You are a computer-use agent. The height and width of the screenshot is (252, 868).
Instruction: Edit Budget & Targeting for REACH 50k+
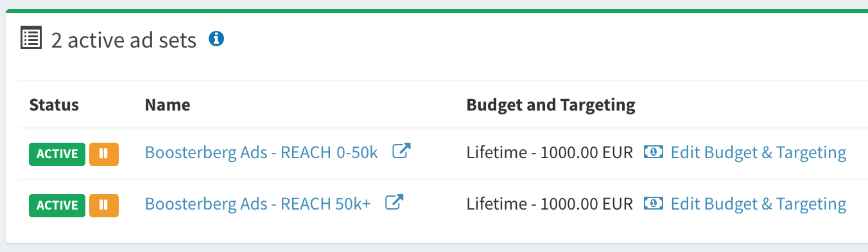(758, 204)
